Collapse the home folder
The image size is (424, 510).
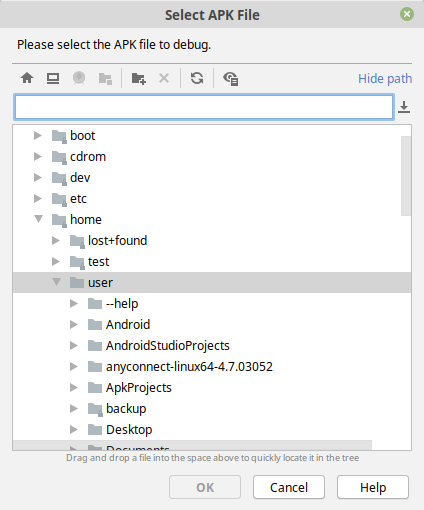pyautogui.click(x=38, y=219)
